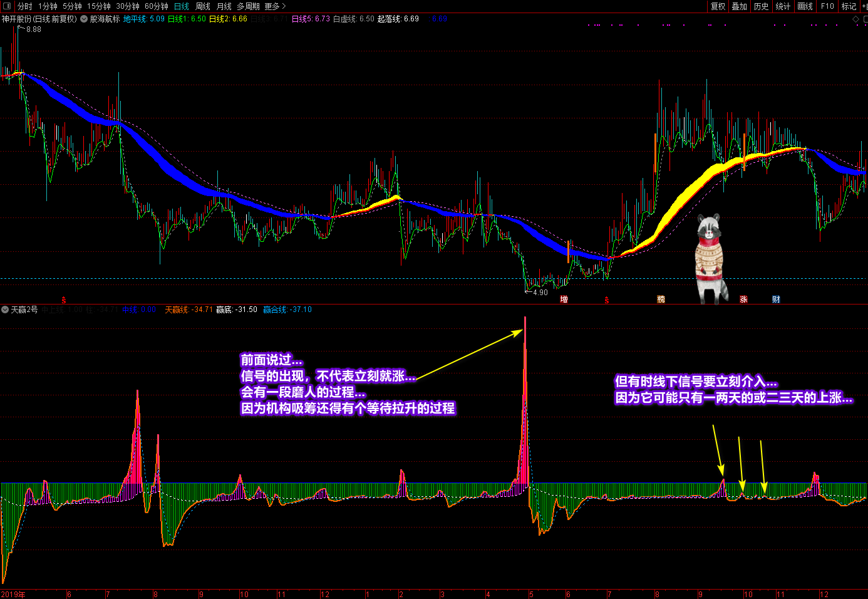
Task: Click the 财 event marker icon
Action: (x=776, y=299)
